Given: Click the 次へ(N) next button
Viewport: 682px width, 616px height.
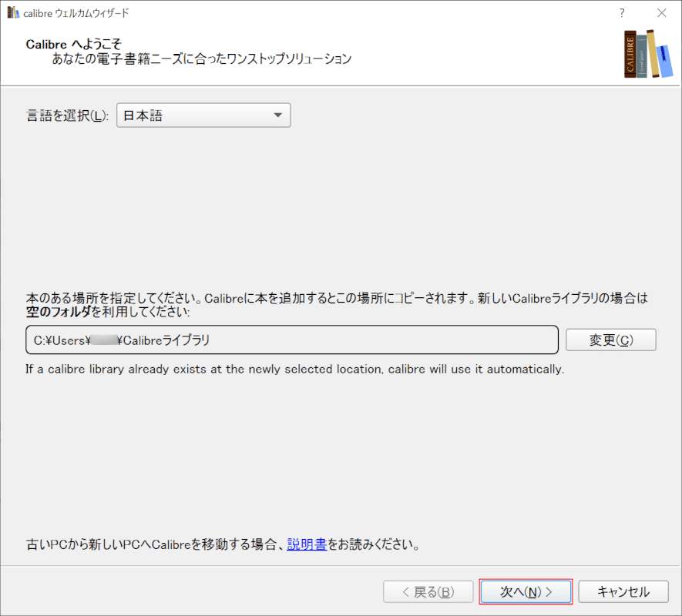Looking at the screenshot, I should (x=526, y=591).
